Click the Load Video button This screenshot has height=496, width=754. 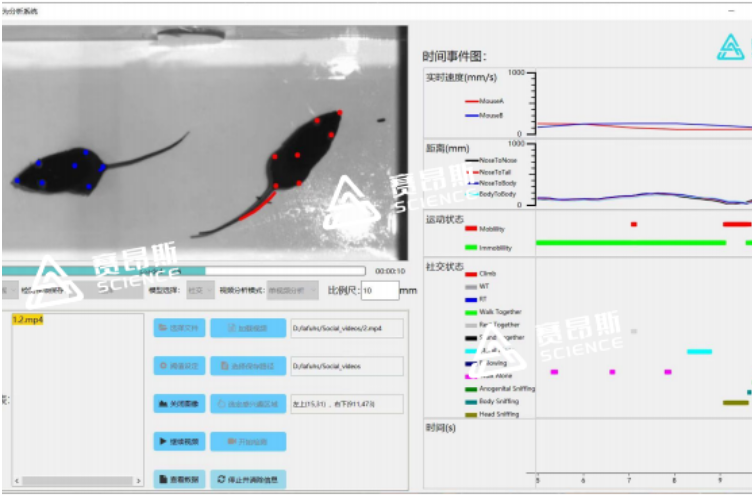pyautogui.click(x=247, y=327)
